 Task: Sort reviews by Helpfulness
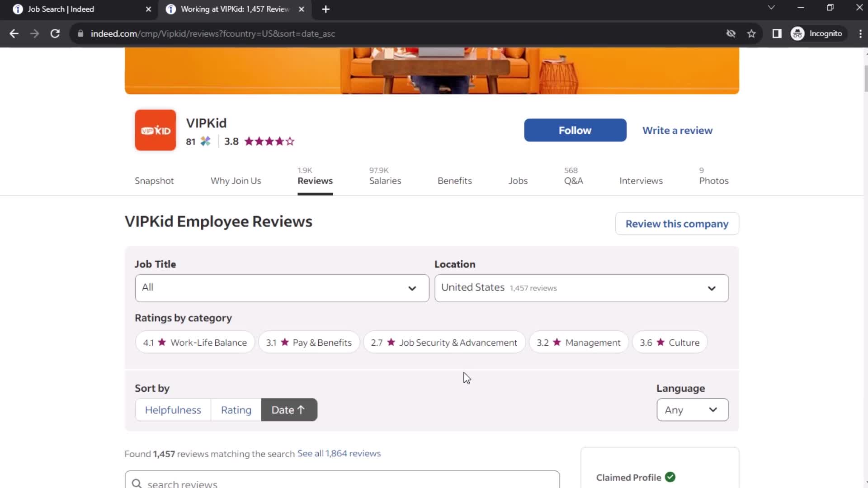click(173, 410)
